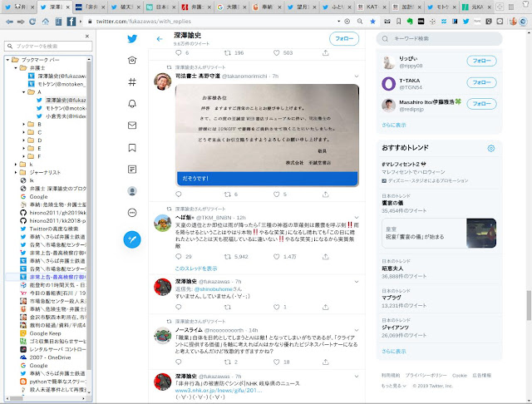Open the www3.nhk.or.jp news link
Viewport: 532px width, 404px height.
(x=219, y=391)
